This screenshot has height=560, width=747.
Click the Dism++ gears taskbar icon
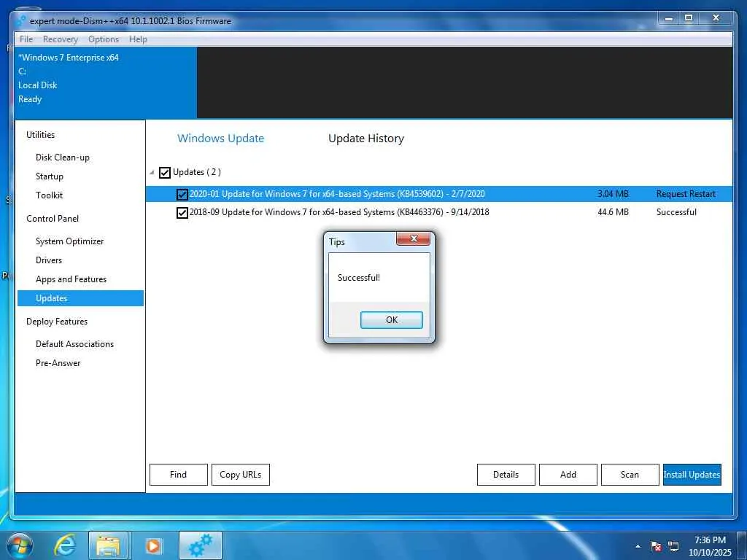(x=201, y=545)
